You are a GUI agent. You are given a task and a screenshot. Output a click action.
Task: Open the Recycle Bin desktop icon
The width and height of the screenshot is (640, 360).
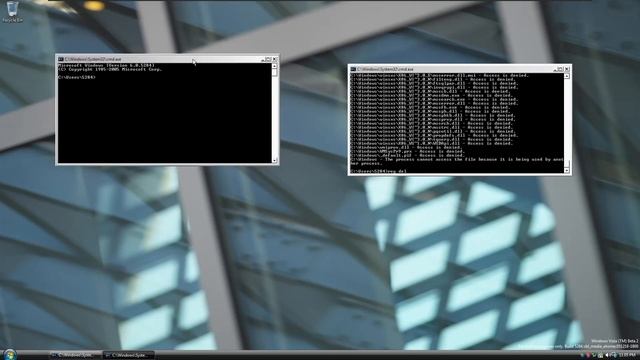[13, 11]
